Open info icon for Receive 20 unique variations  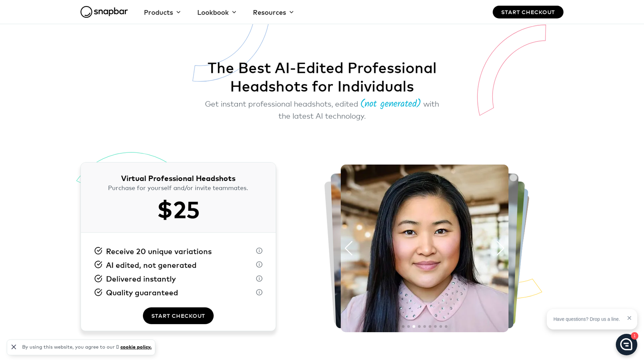pyautogui.click(x=259, y=251)
